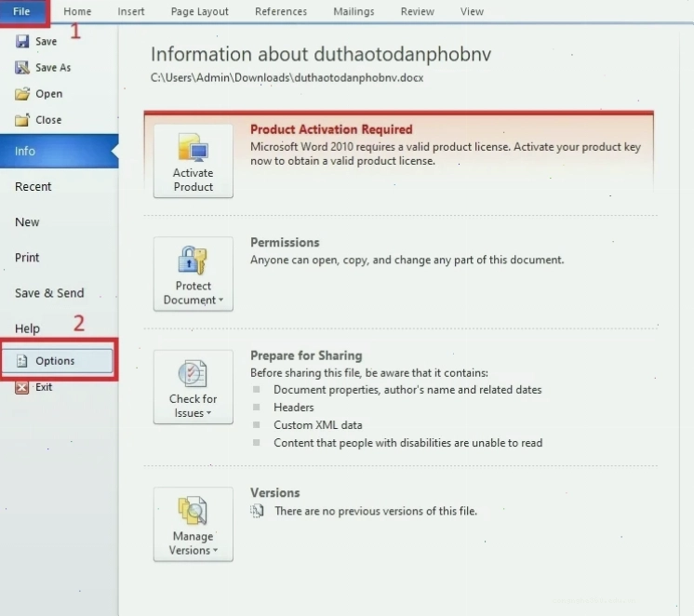694x616 pixels.
Task: Click the 'Headers' list item
Action: coord(293,408)
